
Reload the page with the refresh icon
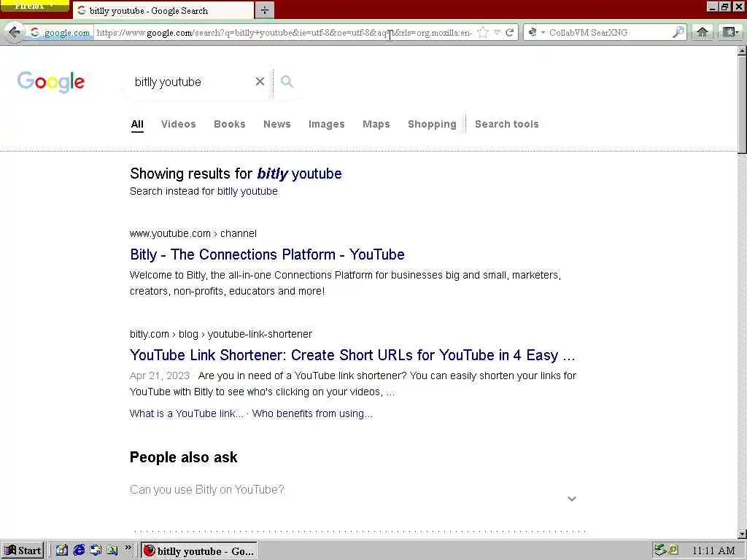tap(510, 32)
